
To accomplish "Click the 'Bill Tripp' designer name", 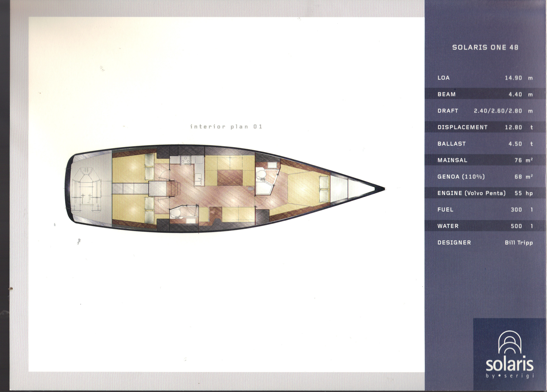I will (519, 243).
